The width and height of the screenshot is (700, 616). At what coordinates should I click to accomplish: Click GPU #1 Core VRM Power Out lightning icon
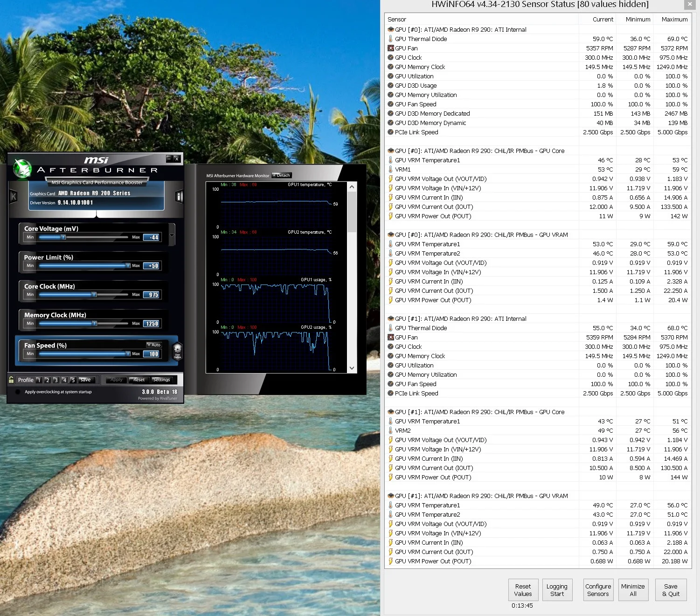point(391,477)
